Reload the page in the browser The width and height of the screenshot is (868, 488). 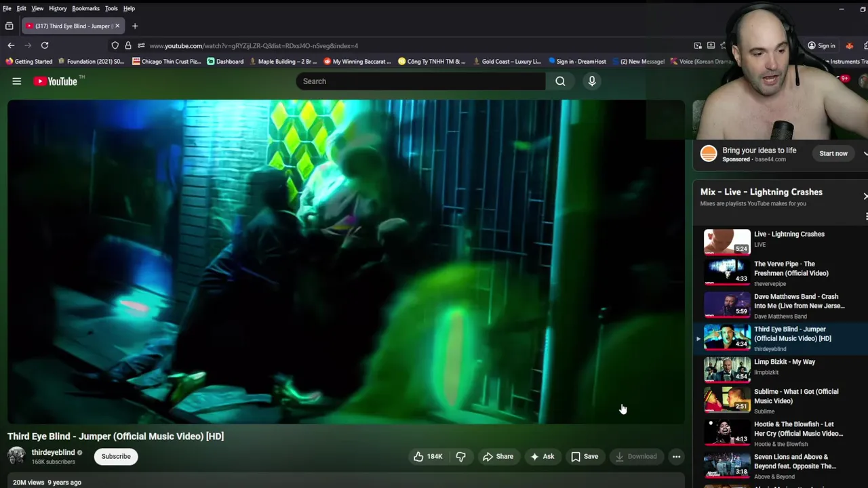click(45, 45)
